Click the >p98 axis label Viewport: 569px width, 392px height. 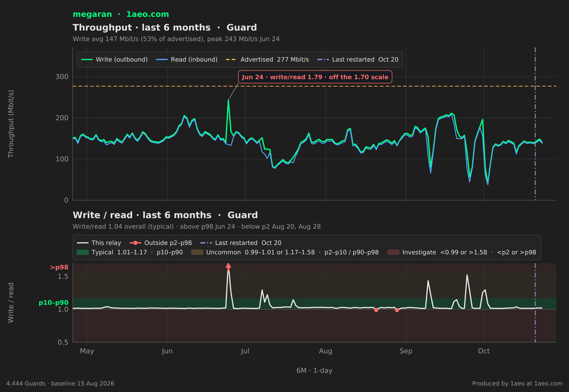coord(59,267)
